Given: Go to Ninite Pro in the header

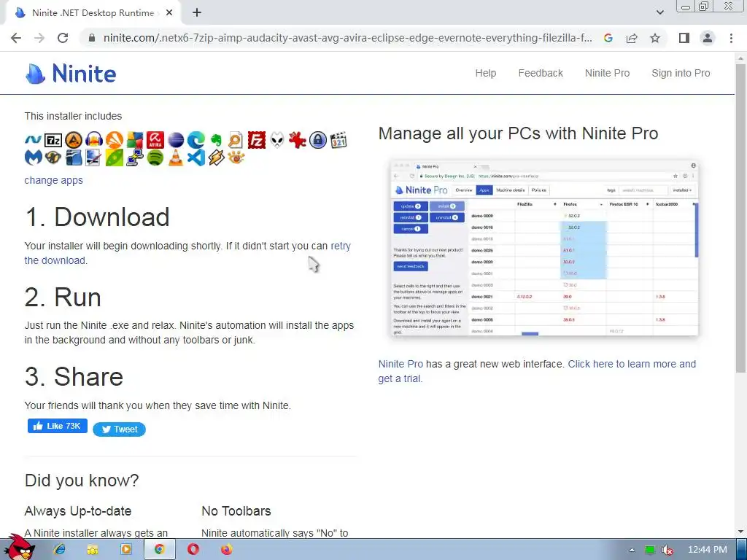Looking at the screenshot, I should (x=607, y=73).
